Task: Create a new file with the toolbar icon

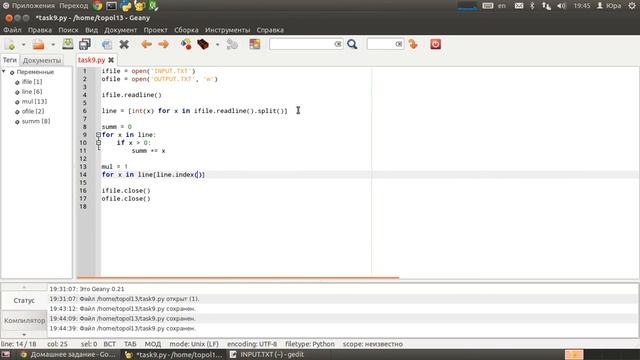Action: (10, 44)
